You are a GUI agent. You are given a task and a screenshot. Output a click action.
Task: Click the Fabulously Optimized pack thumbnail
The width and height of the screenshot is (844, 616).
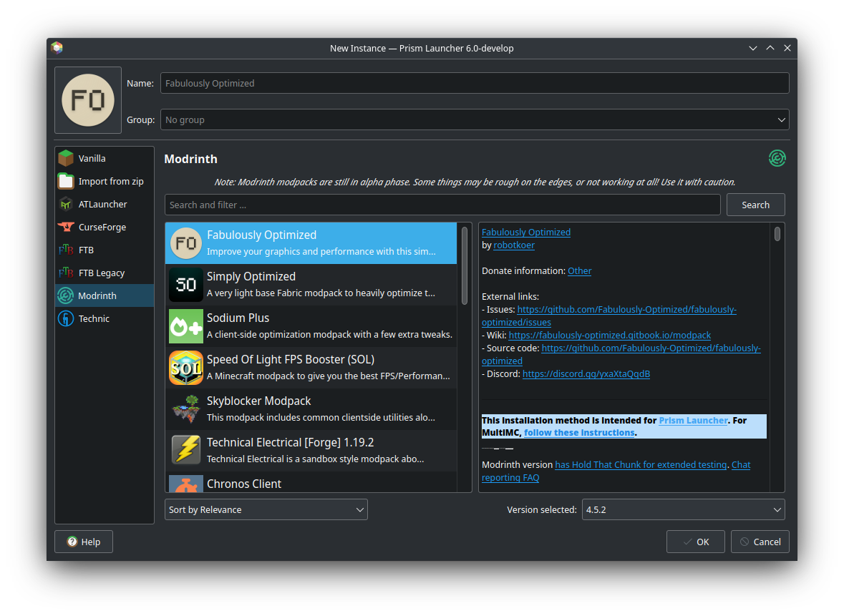[185, 243]
